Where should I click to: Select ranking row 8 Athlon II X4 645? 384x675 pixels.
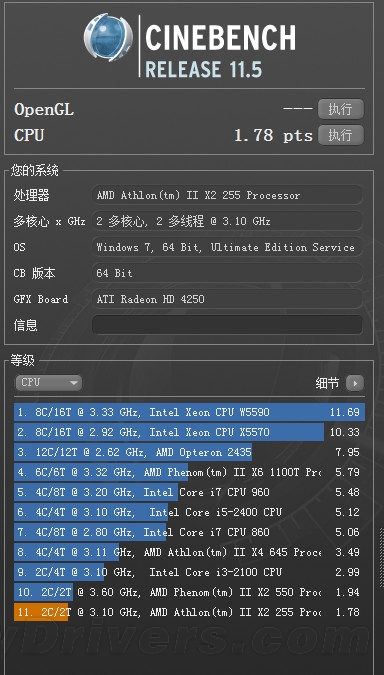[x=189, y=552]
